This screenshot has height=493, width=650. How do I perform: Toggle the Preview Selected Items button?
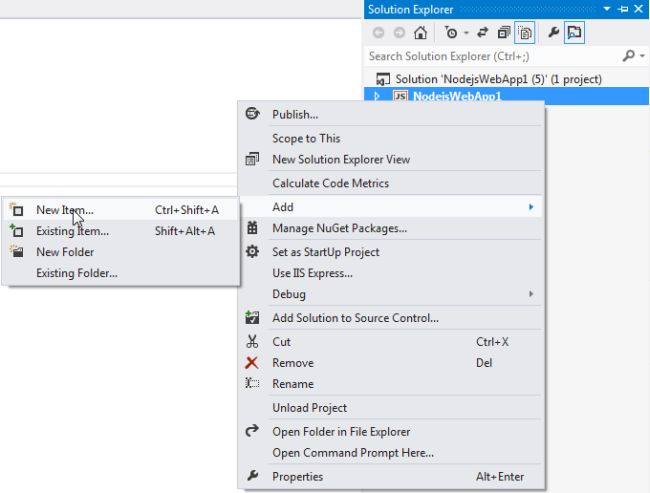tap(574, 32)
